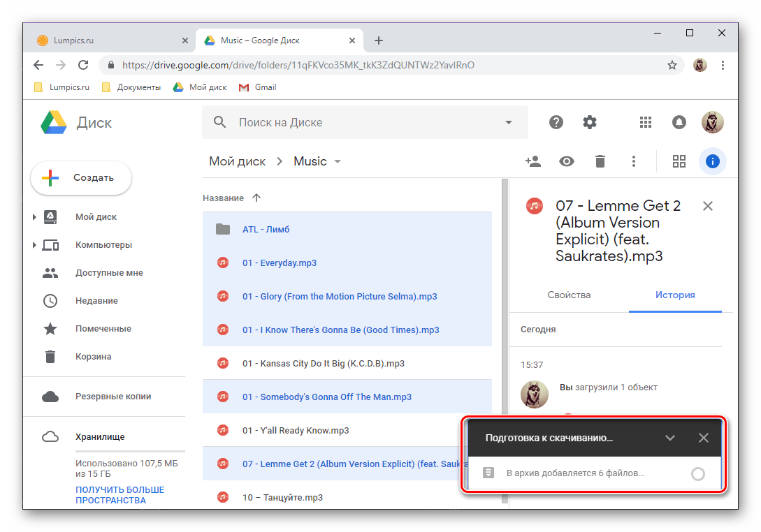Select 01 - Y'all Ready Know.mp3
This screenshot has width=761, height=532.
331,430
